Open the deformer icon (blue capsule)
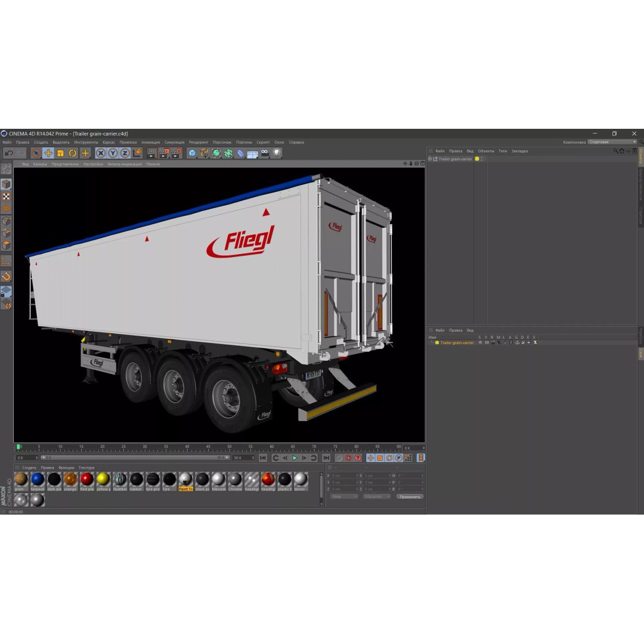 (240, 153)
